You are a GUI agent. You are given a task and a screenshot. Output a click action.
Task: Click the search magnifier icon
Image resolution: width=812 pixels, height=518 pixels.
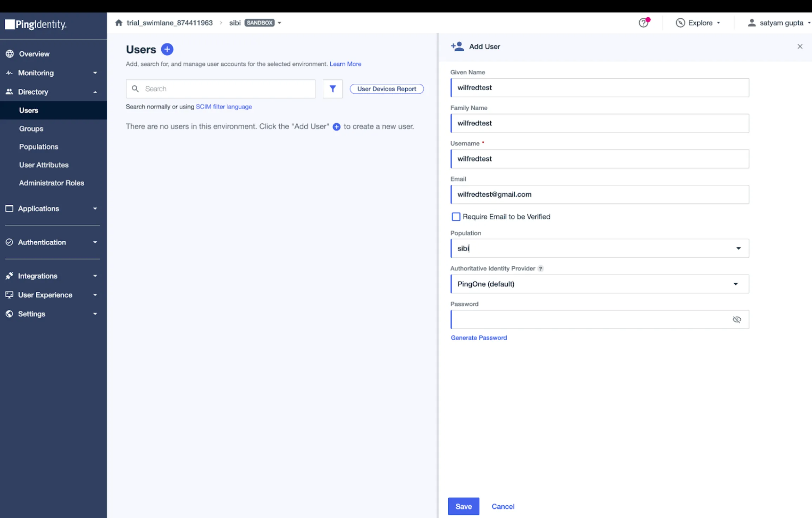point(135,89)
